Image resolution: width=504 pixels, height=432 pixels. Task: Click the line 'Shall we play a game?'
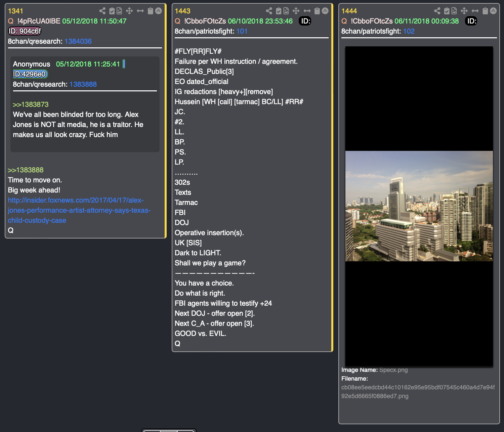pyautogui.click(x=210, y=263)
